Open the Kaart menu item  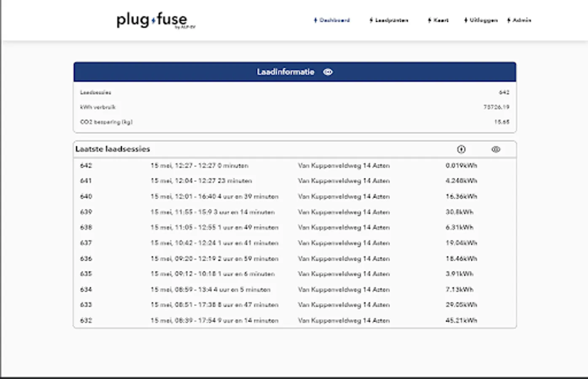click(438, 20)
